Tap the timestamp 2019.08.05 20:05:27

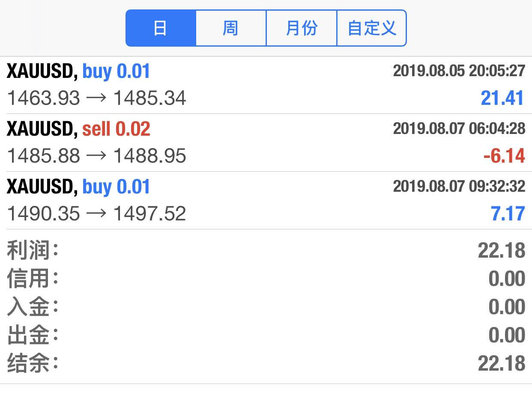pos(459,71)
